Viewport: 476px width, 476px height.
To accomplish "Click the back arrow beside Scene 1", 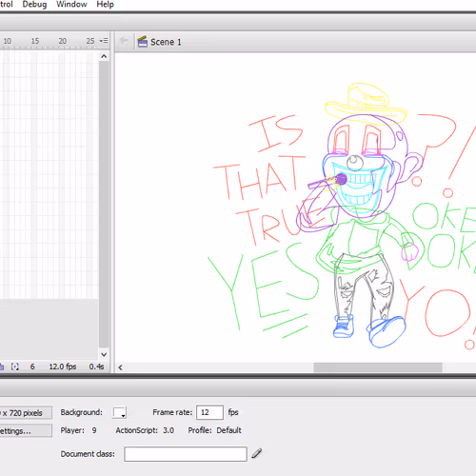I will [x=124, y=41].
